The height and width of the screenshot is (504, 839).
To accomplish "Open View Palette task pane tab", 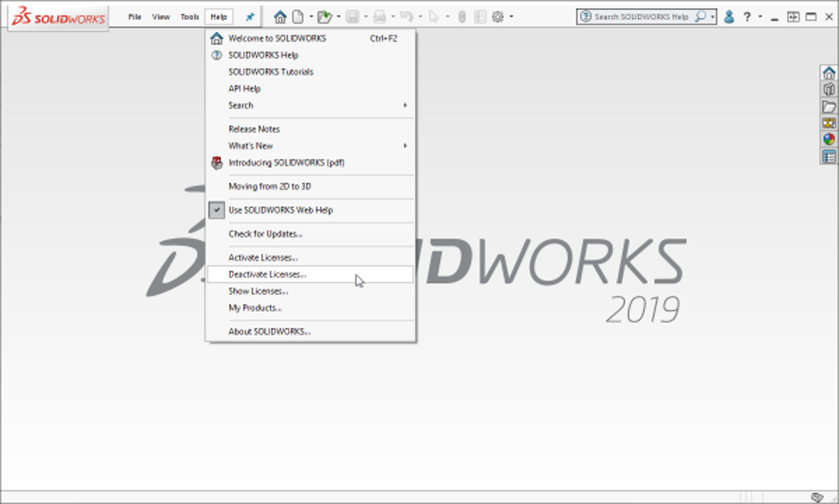I will tap(829, 123).
